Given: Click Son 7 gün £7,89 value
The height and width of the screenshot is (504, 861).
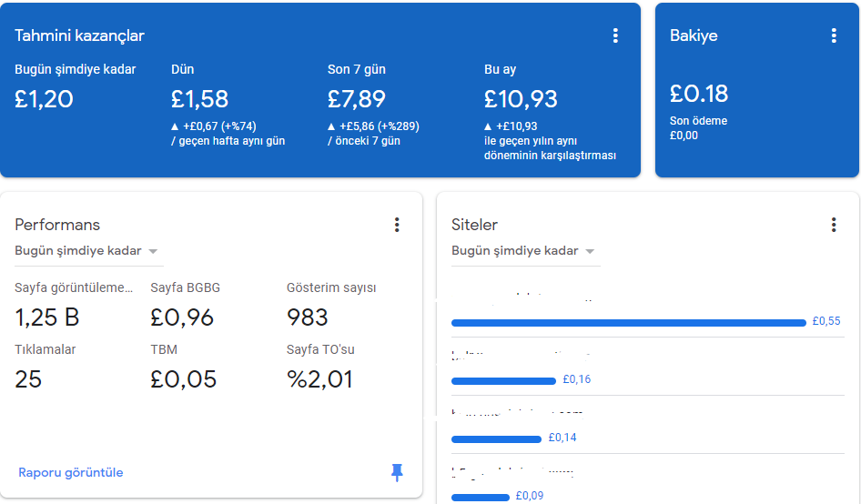Looking at the screenshot, I should coord(357,99).
